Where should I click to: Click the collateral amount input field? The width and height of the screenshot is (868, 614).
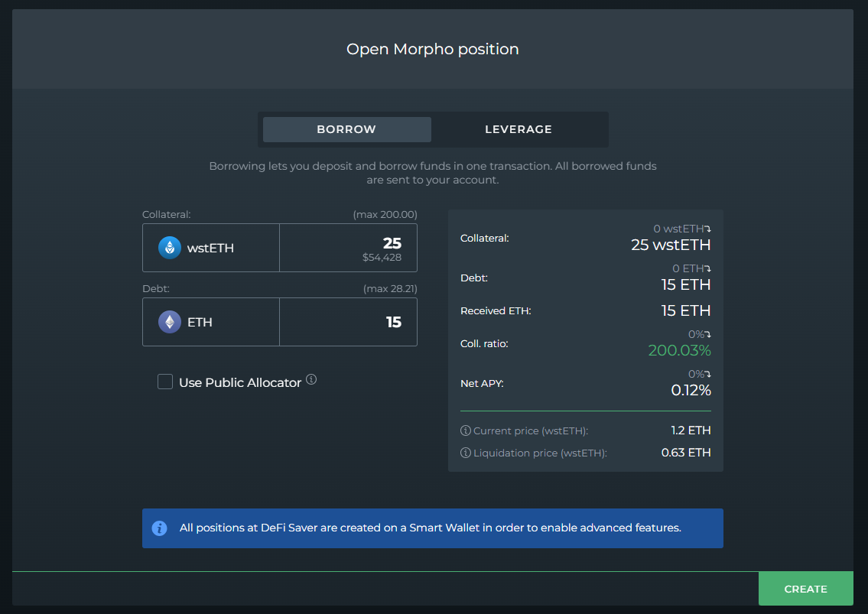click(348, 248)
